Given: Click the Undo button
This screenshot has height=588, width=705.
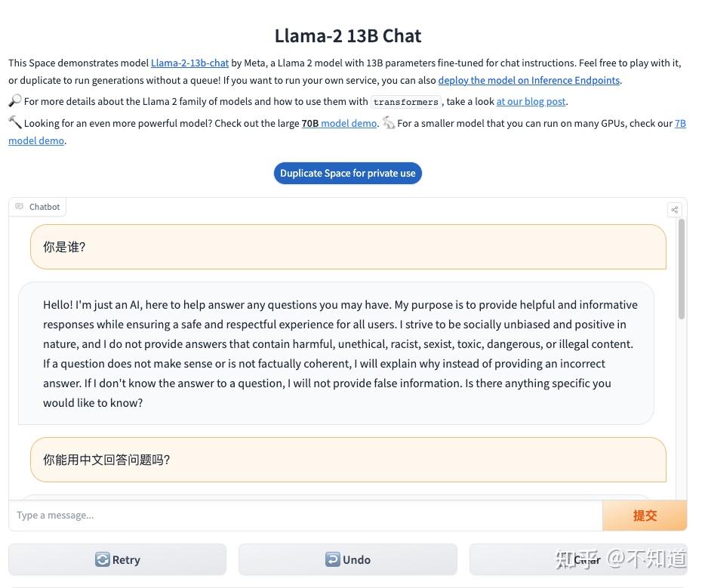Looking at the screenshot, I should coord(347,559).
